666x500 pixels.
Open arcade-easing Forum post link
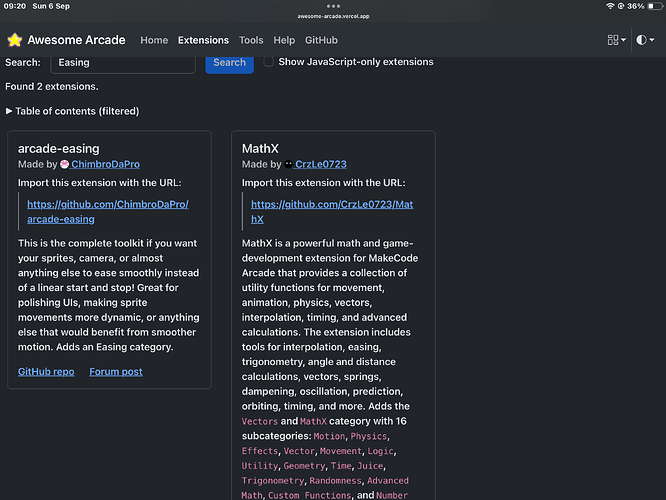[x=116, y=372]
